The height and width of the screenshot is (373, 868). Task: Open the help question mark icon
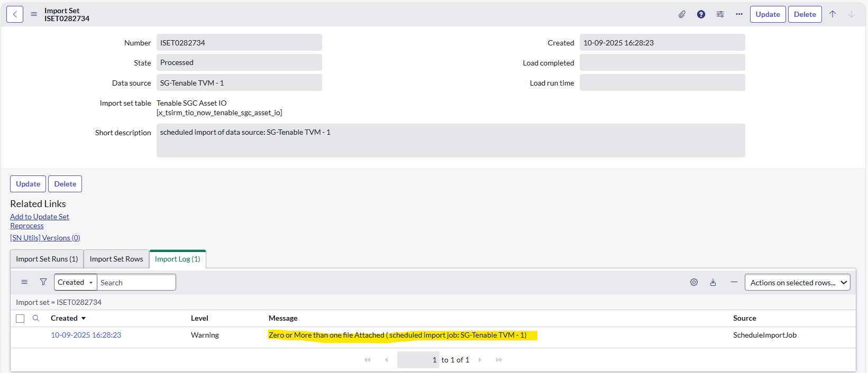701,14
